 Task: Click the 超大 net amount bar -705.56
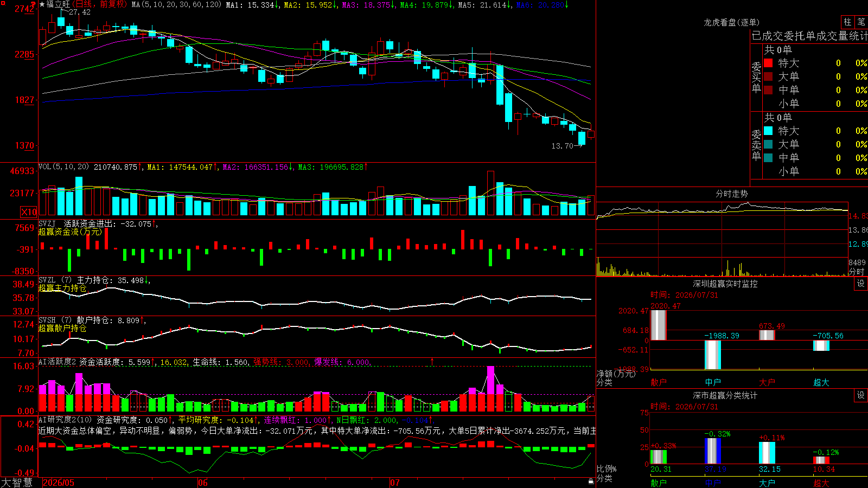tap(821, 345)
